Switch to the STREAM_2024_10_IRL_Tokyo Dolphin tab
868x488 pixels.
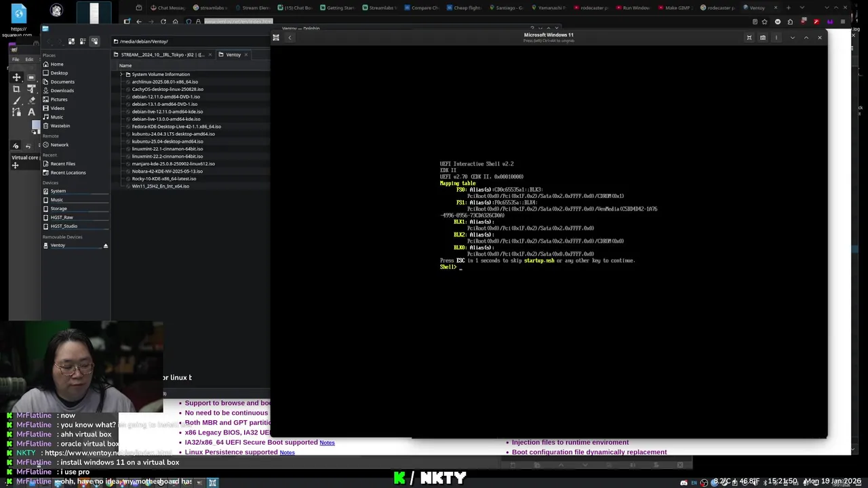[163, 55]
